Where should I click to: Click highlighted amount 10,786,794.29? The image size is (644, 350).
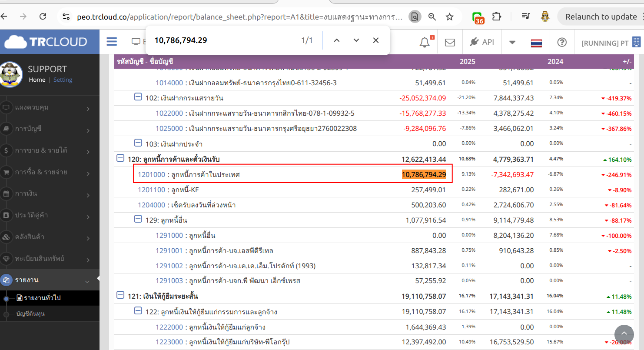(424, 175)
